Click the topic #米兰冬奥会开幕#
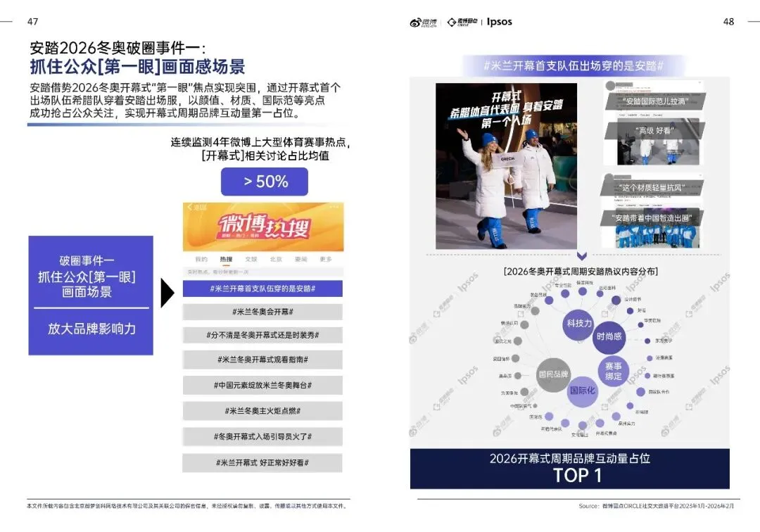The image size is (760, 532). [x=262, y=312]
